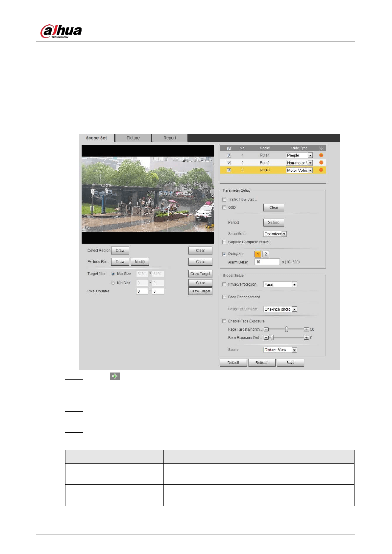
Task: Enable the OSD checkbox
Action: coord(224,207)
